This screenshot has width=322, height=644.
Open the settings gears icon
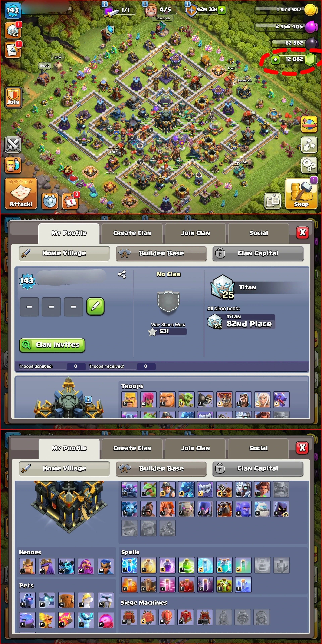(309, 165)
